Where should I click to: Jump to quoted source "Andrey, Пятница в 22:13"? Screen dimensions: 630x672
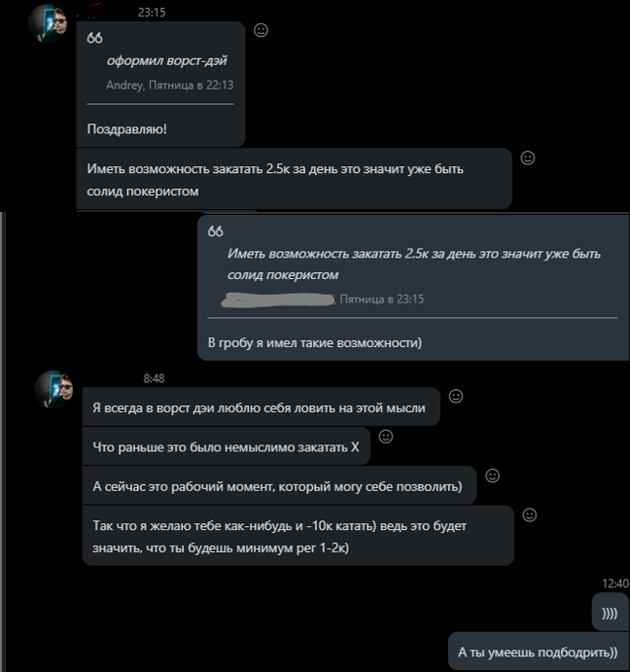coord(169,86)
